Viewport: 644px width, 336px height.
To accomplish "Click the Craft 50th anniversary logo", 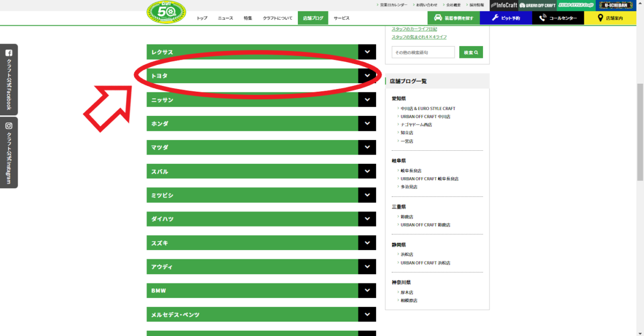I will coord(166,12).
